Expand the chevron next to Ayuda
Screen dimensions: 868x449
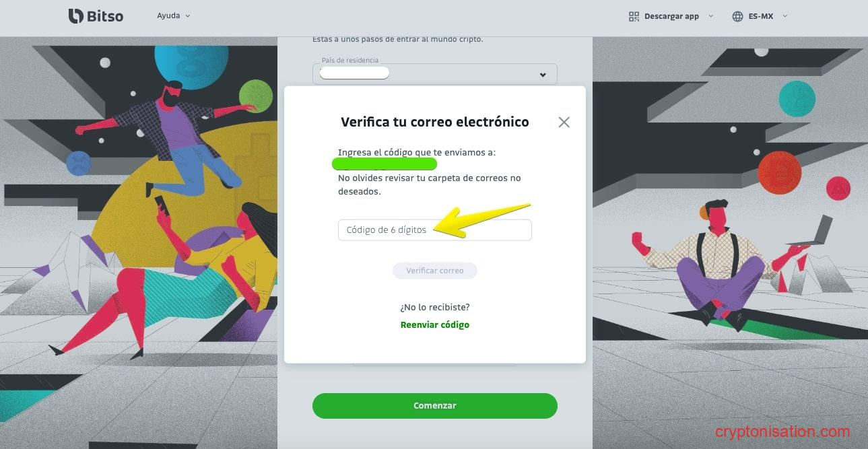point(188,15)
